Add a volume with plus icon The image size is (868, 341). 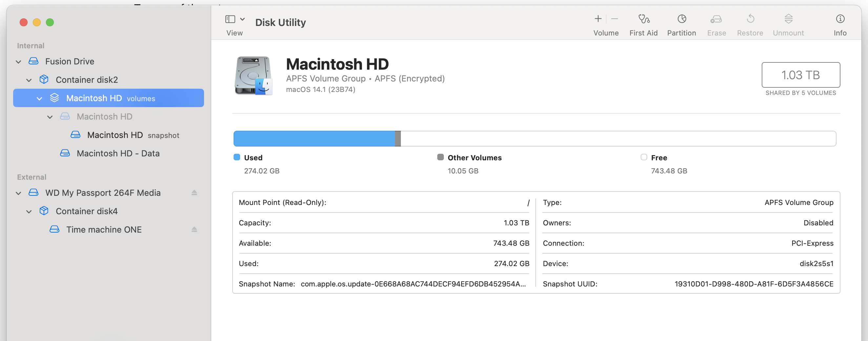[x=598, y=18]
